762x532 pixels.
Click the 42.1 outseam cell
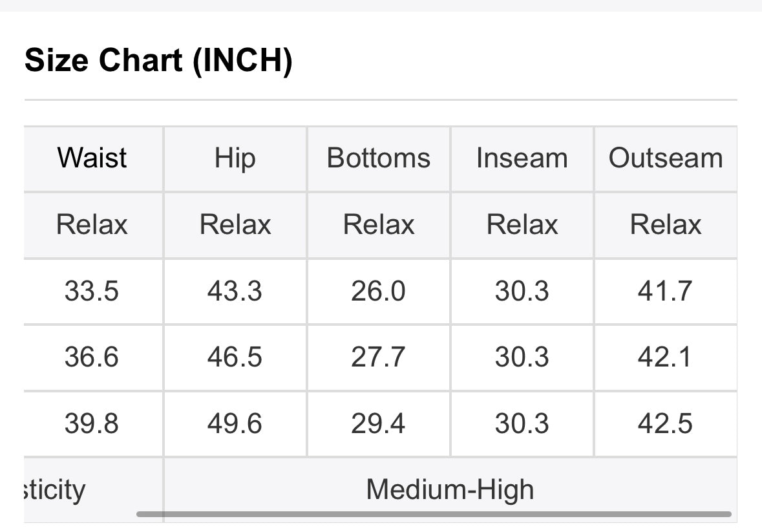[666, 357]
